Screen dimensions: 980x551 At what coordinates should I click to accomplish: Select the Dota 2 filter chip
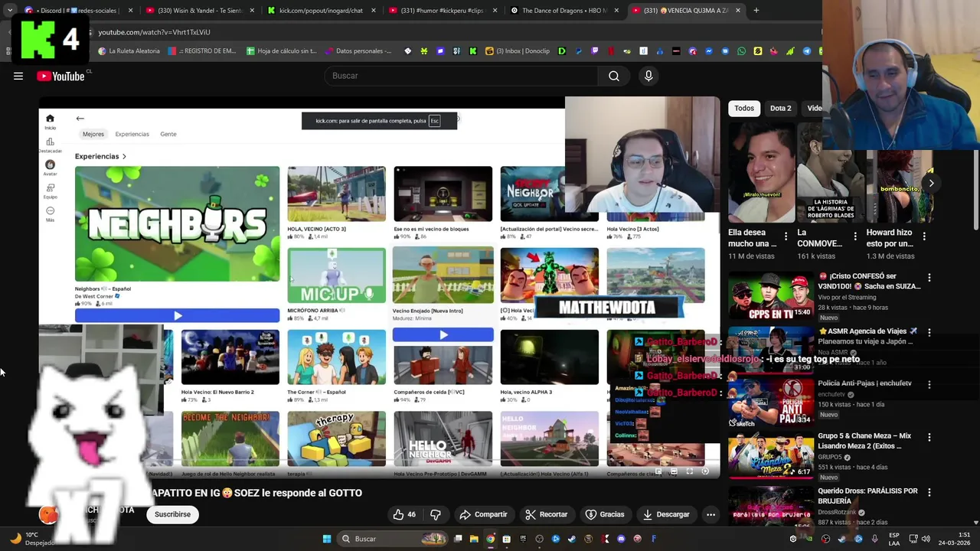pyautogui.click(x=780, y=108)
